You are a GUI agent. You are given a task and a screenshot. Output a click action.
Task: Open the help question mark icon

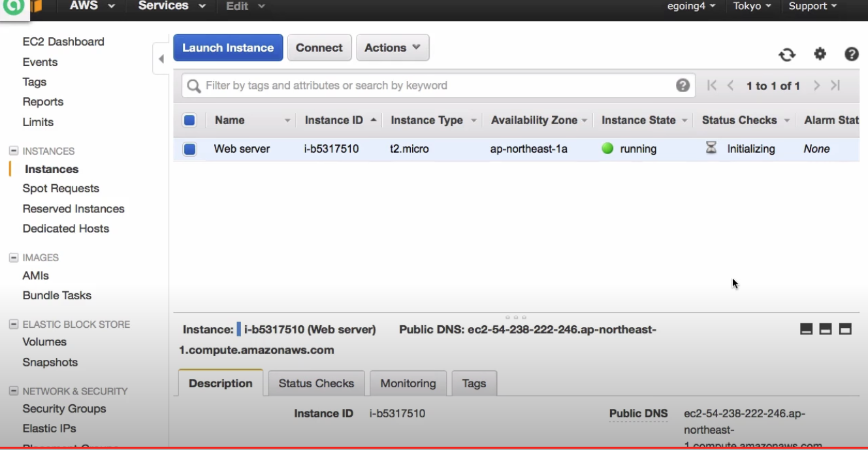coord(852,54)
